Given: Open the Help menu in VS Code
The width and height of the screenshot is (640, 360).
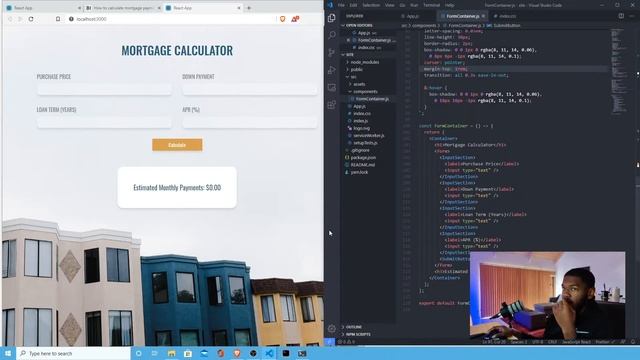Looking at the screenshot, I should pyautogui.click(x=449, y=5).
